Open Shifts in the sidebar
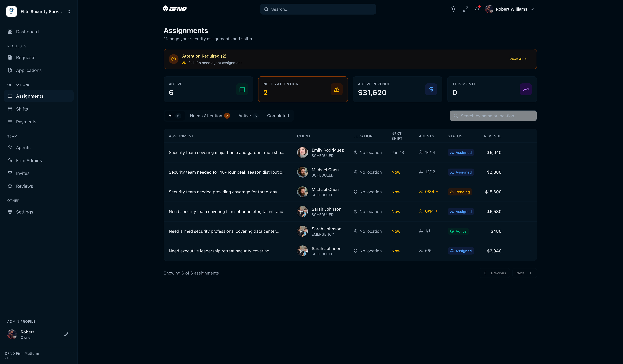623x364 pixels. (22, 109)
